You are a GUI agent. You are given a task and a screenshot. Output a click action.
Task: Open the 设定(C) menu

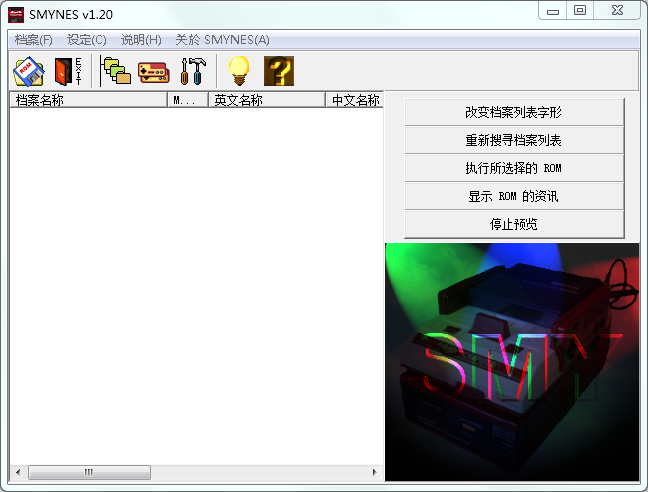(87, 40)
